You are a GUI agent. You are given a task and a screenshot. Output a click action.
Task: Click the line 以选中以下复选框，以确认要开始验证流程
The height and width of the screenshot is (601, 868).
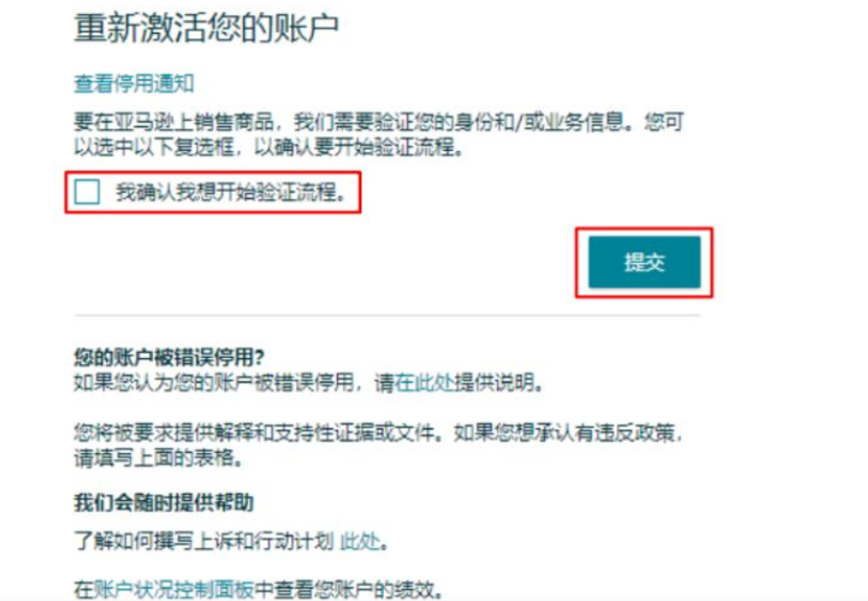click(x=269, y=147)
